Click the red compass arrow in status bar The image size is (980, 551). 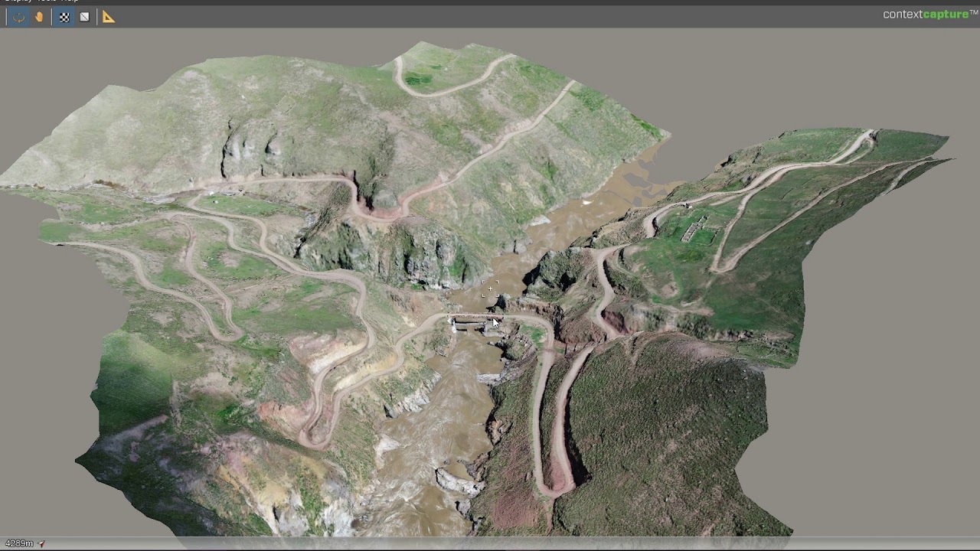point(41,544)
